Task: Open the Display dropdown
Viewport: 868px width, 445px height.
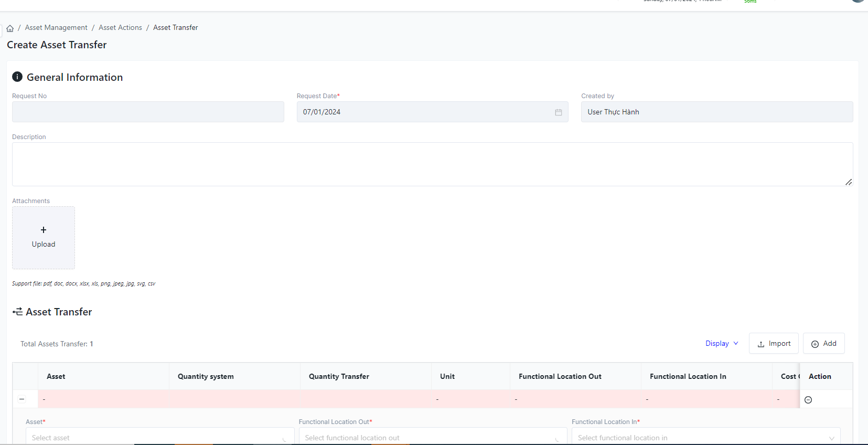Action: pos(722,344)
